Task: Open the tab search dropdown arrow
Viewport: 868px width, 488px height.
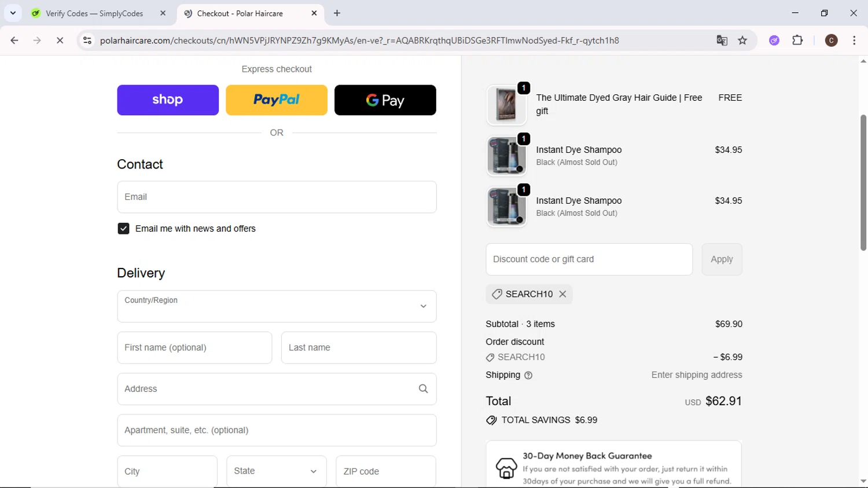Action: click(13, 13)
